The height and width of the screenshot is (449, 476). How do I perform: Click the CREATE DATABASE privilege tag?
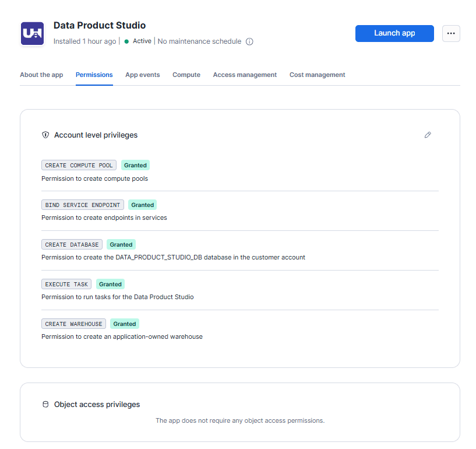click(x=72, y=244)
